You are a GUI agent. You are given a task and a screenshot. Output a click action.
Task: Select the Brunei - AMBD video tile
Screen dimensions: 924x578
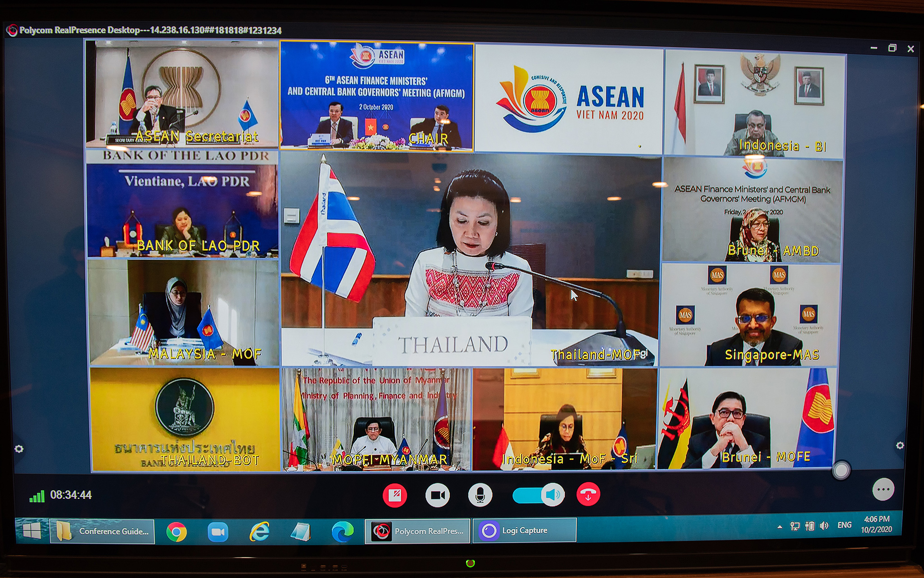[752, 210]
